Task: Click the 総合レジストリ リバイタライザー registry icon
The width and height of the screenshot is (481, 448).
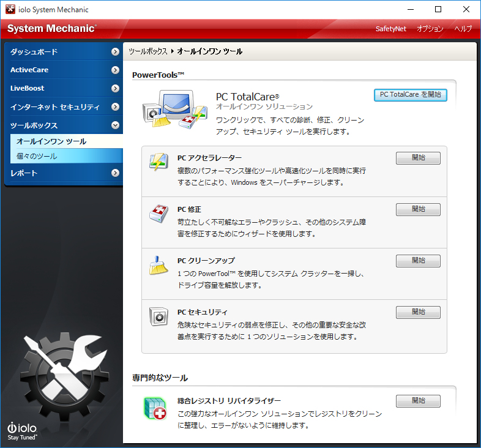Action: pyautogui.click(x=155, y=408)
